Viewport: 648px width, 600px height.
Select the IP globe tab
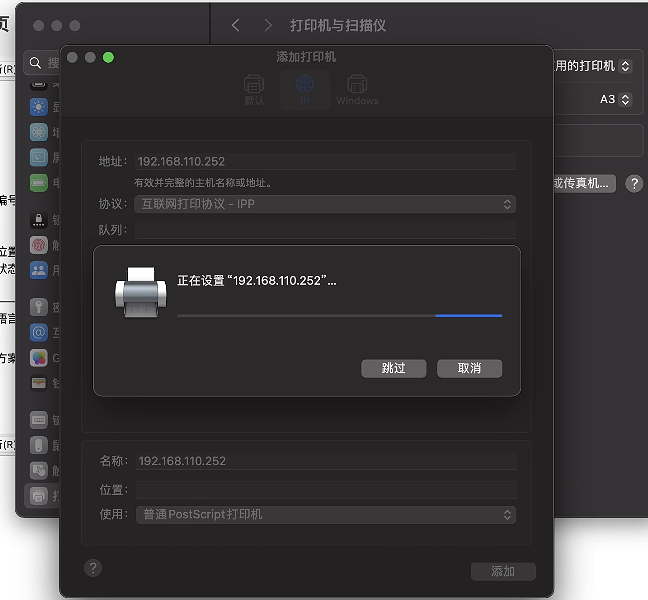click(x=305, y=90)
